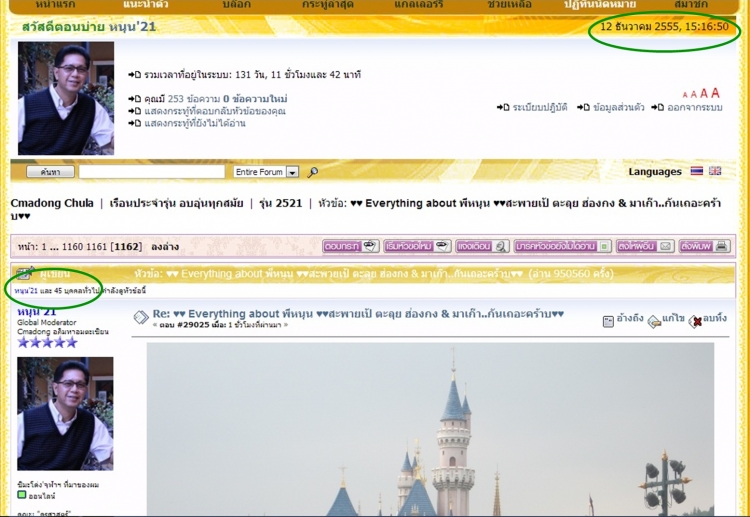Viewport: 750px width, 517px height.
Task: Click the quote icon beside อ้างถึง
Action: [x=608, y=321]
